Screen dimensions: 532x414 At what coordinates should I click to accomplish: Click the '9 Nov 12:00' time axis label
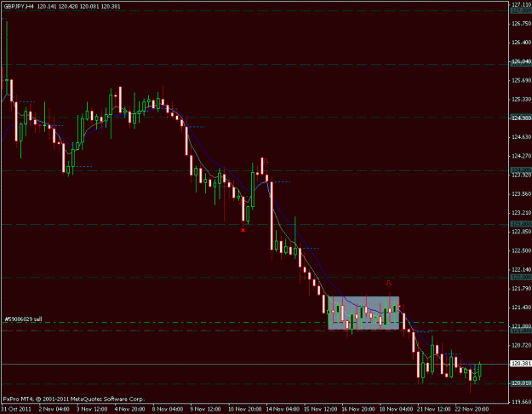pyautogui.click(x=206, y=409)
